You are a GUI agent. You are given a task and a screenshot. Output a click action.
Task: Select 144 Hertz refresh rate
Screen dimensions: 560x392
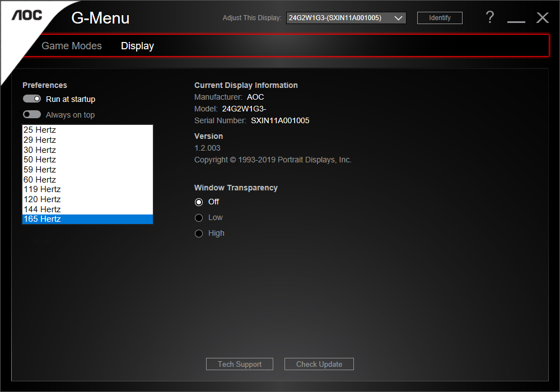pos(87,209)
